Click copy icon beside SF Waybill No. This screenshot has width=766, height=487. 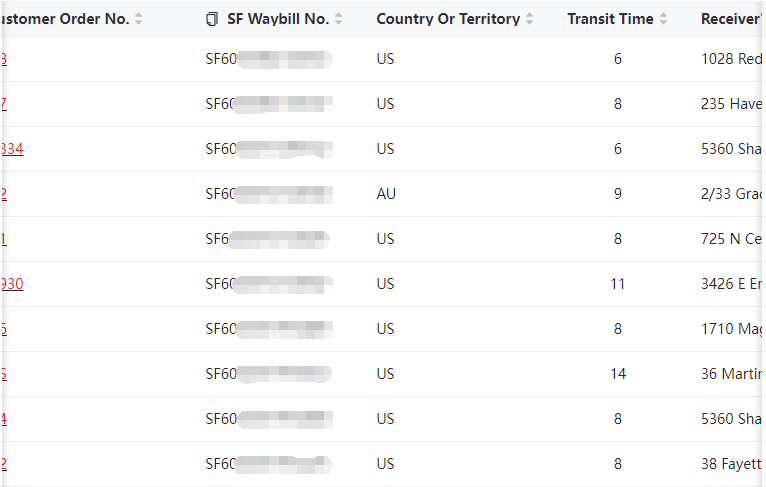211,19
